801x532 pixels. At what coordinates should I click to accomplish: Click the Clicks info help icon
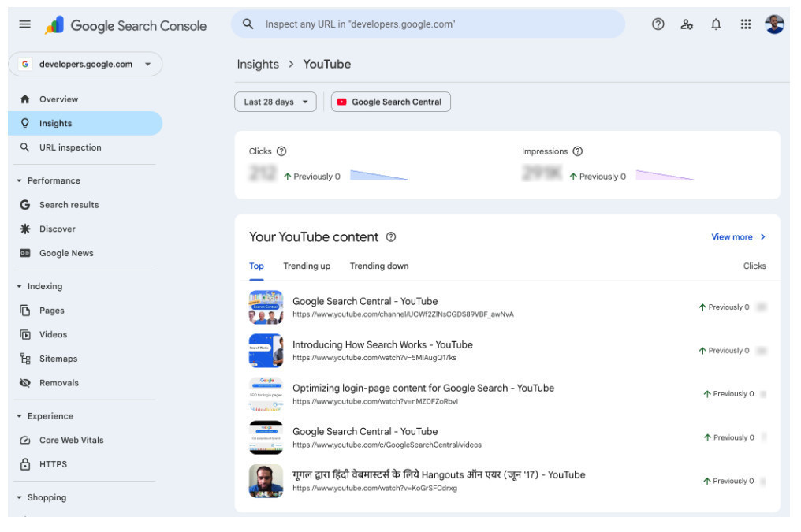(281, 151)
